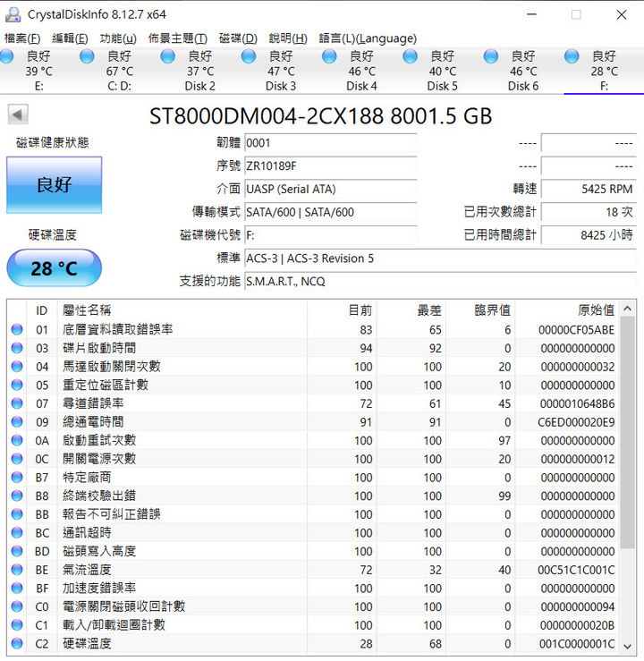Minimize the CrystalDiskInfo window

tap(531, 14)
